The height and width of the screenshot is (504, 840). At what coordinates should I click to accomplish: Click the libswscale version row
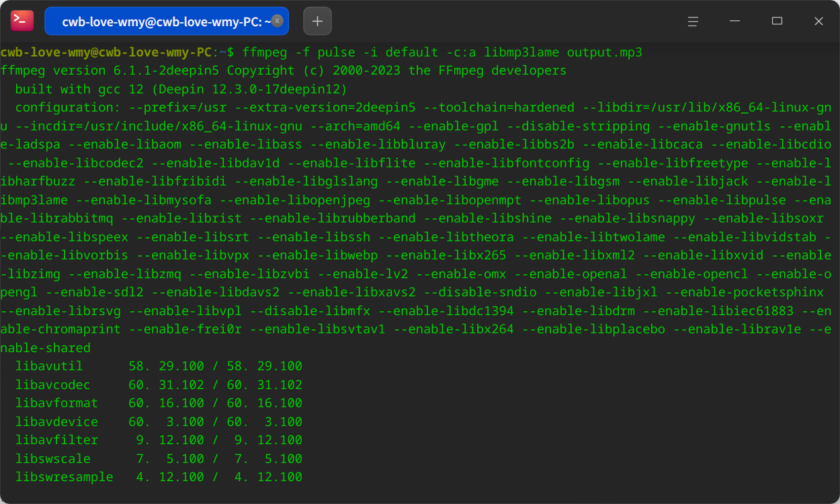tap(159, 459)
